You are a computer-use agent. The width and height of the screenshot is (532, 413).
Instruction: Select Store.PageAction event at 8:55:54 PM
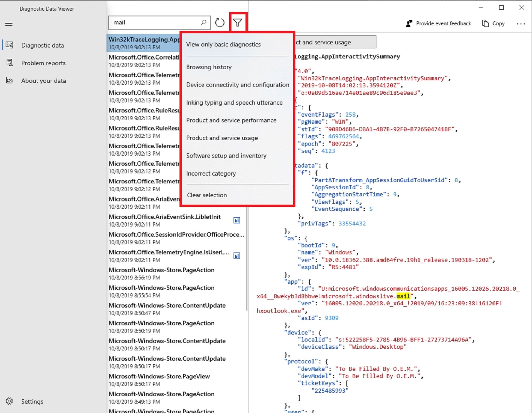[176, 291]
